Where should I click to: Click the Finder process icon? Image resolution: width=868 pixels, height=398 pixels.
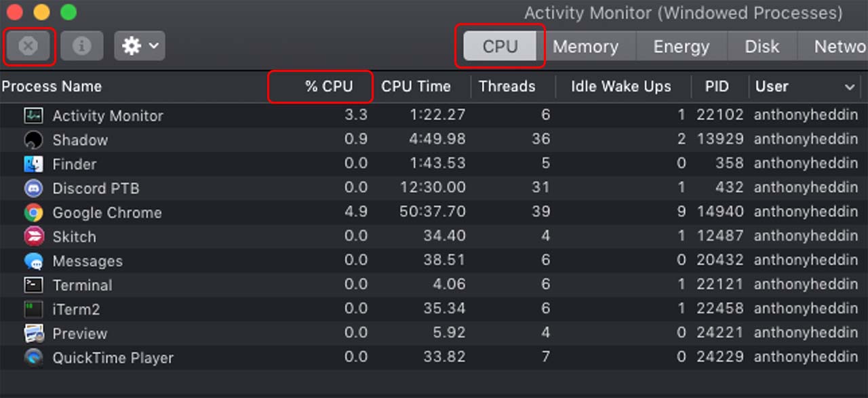point(33,164)
